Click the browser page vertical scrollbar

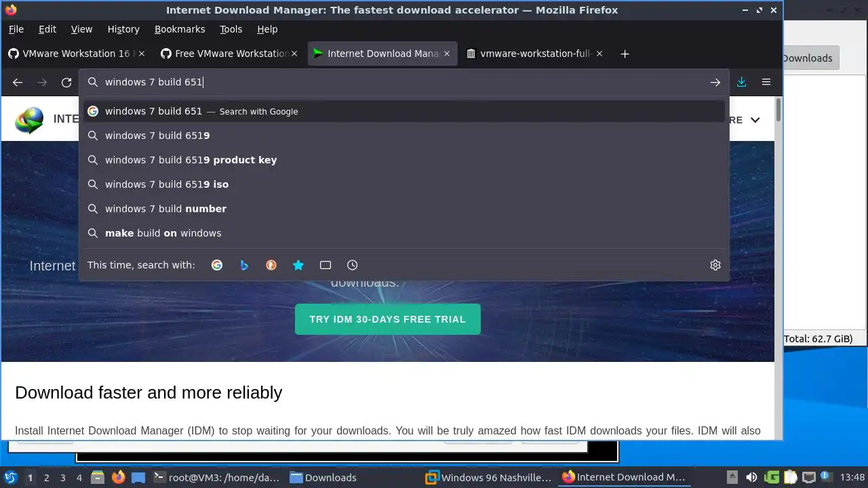[778, 110]
